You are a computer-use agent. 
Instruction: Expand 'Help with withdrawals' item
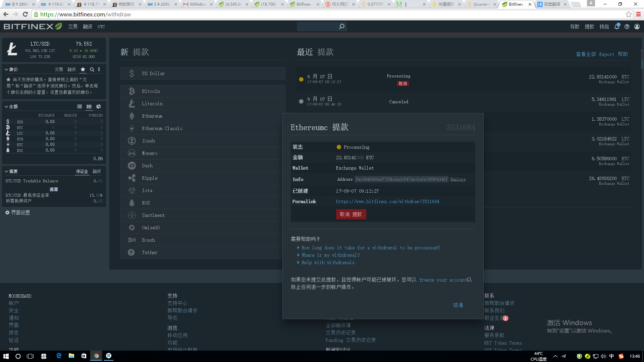328,262
